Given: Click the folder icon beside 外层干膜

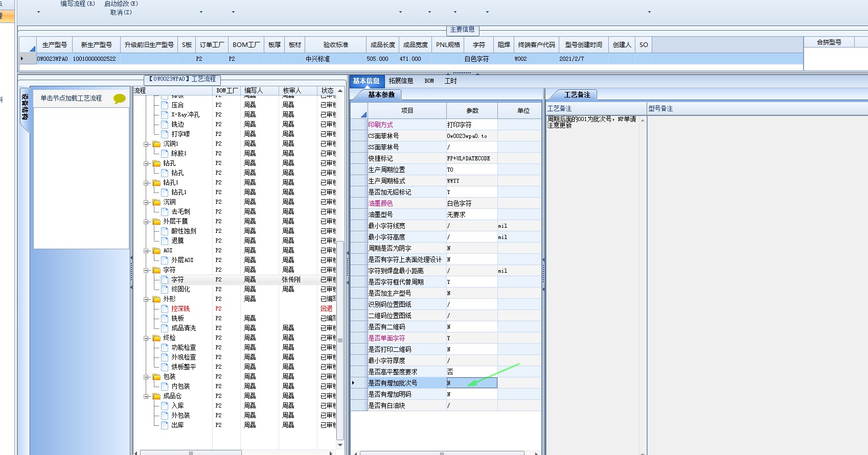Looking at the screenshot, I should pos(157,222).
